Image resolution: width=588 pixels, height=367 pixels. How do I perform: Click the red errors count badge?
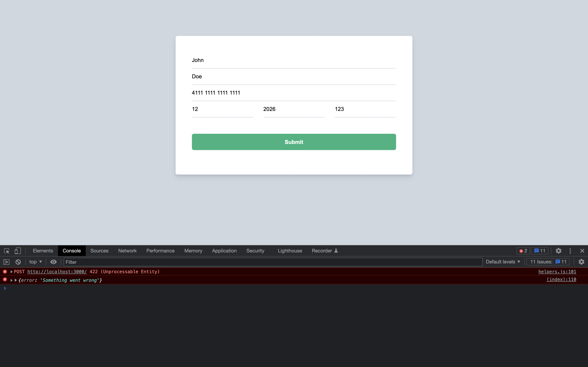tap(523, 251)
